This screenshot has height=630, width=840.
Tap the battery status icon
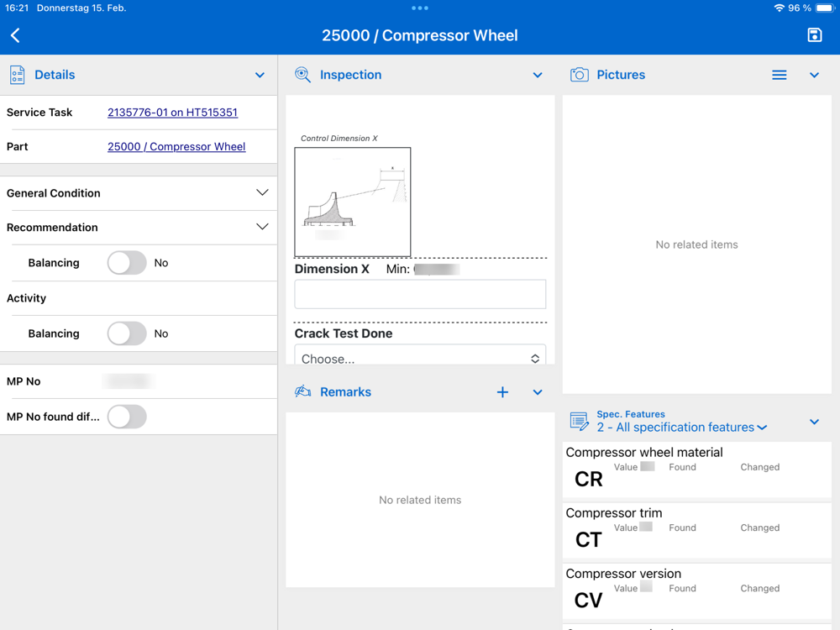pyautogui.click(x=825, y=8)
